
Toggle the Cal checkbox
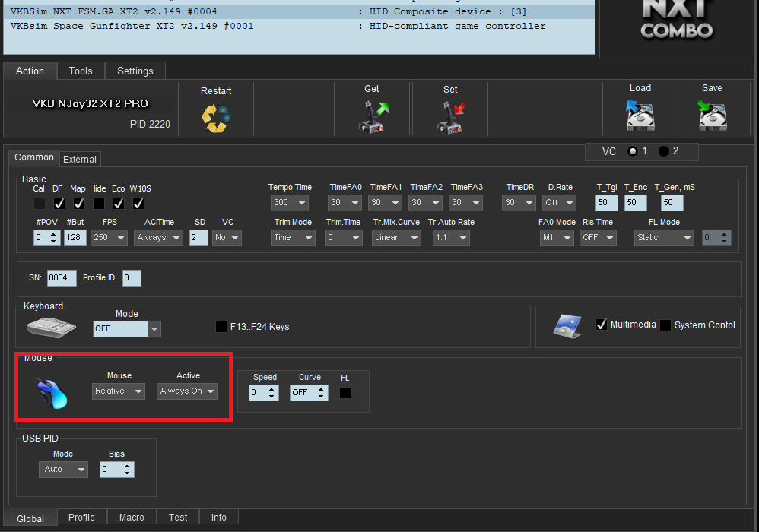coord(40,204)
